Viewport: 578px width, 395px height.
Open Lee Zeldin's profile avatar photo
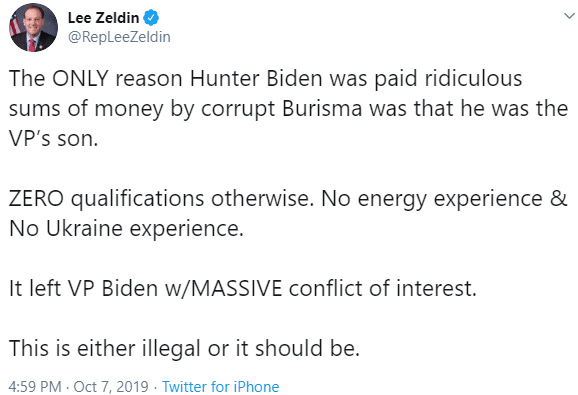pos(33,28)
